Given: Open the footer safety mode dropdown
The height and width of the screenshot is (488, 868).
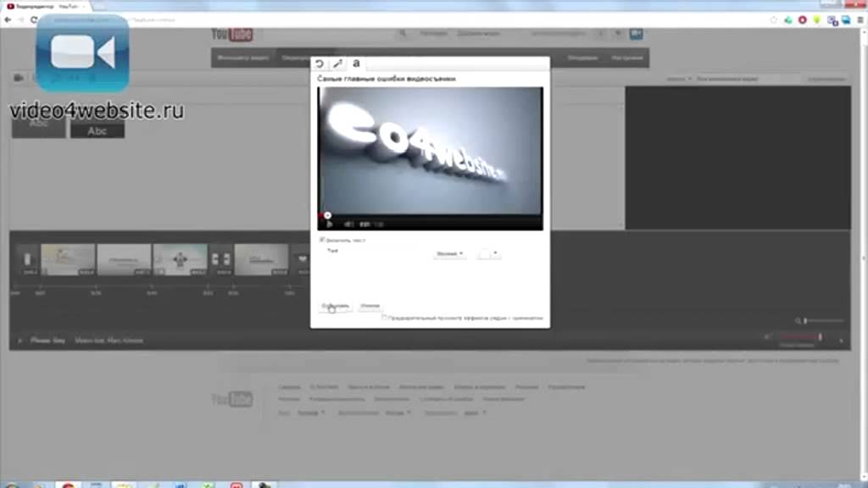Looking at the screenshot, I should pos(475,413).
